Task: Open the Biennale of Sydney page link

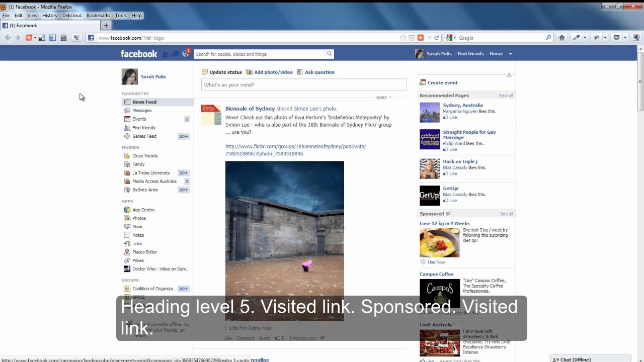Action: (x=250, y=109)
